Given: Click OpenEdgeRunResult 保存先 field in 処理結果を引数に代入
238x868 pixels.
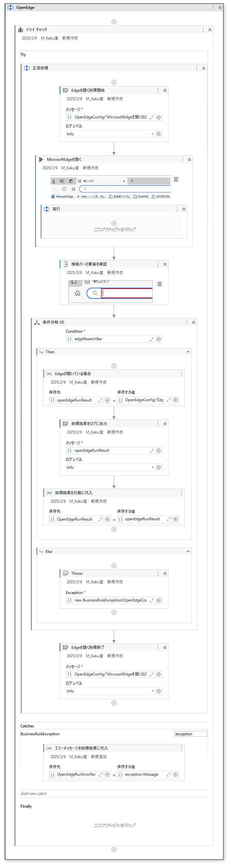Looking at the screenshot, I should click(x=76, y=519).
